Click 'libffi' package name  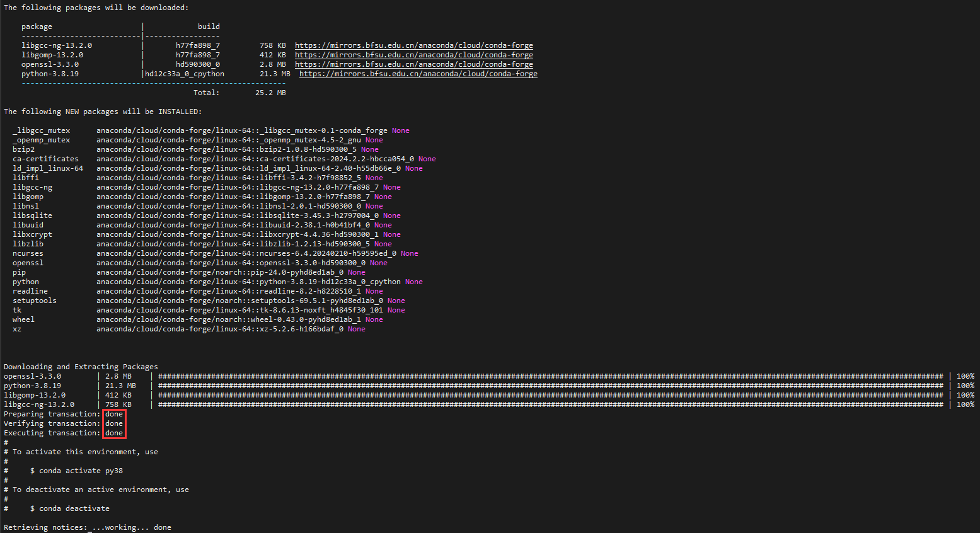click(26, 178)
